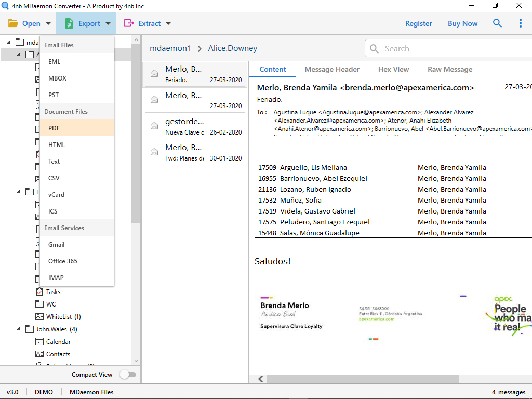The image size is (532, 399).
Task: Click the folder tree vertical scrollbar thumb
Action: click(136, 134)
